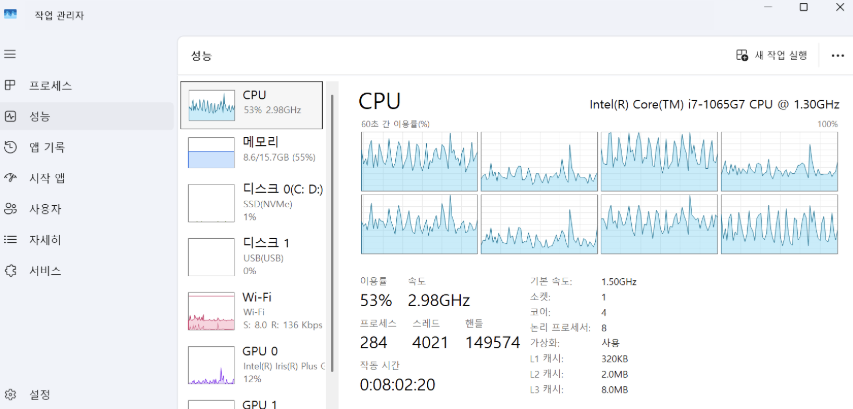853x409 pixels.
Task: Click the 2.98GHz speed value
Action: pyautogui.click(x=438, y=300)
